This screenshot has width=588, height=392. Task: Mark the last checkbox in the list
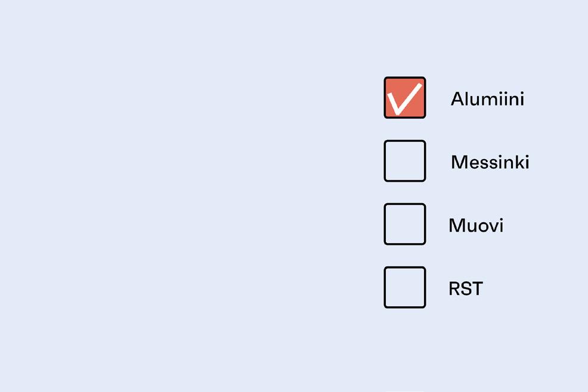point(404,287)
